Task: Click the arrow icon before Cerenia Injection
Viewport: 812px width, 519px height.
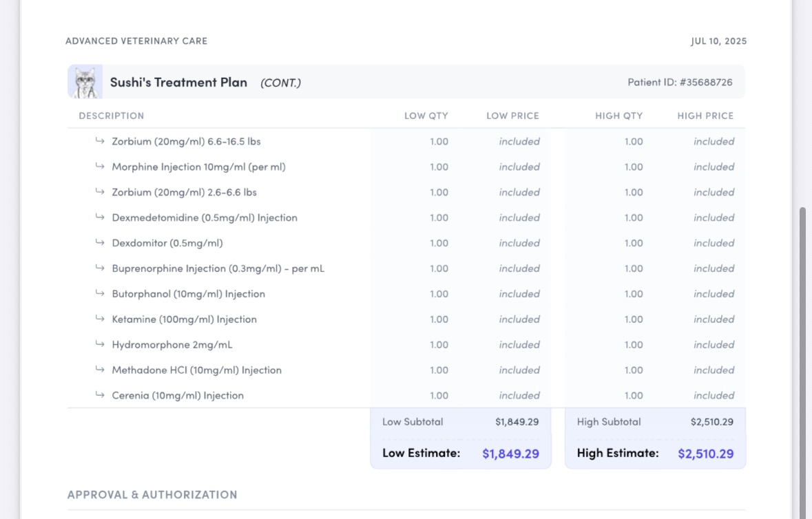Action: pyautogui.click(x=100, y=394)
